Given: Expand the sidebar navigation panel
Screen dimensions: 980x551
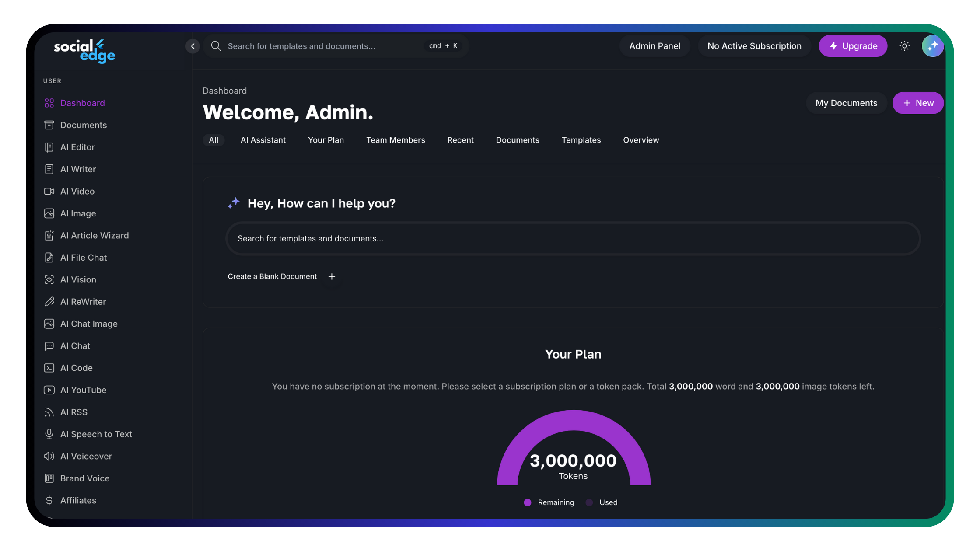Looking at the screenshot, I should pyautogui.click(x=192, y=46).
